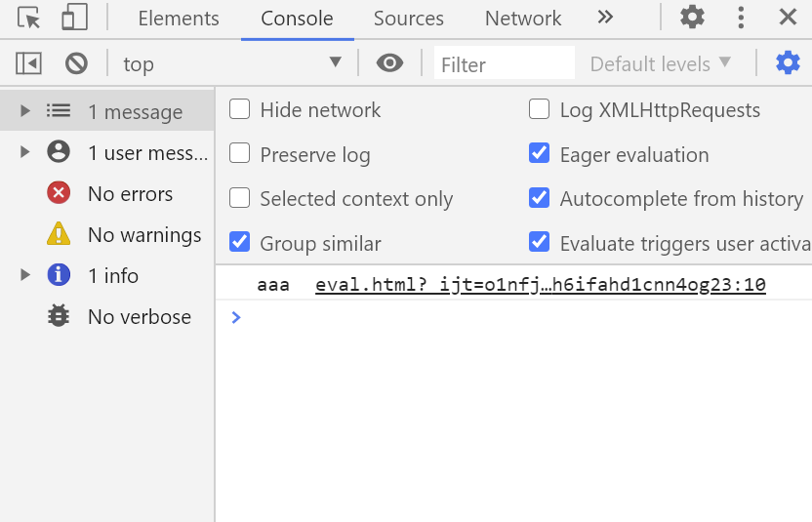Uncheck the Group similar checkbox
This screenshot has height=522, width=812.
point(239,242)
